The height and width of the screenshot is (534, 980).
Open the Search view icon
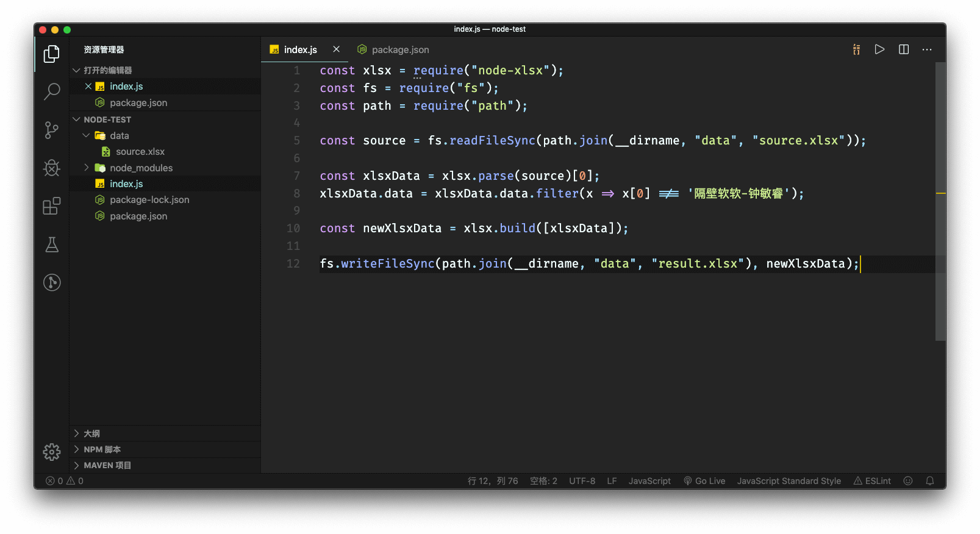click(52, 92)
